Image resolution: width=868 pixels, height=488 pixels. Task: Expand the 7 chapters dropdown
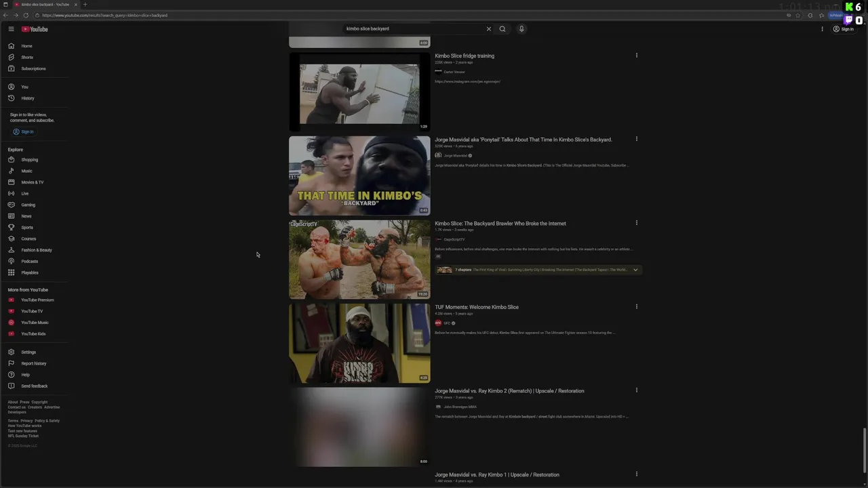point(635,270)
